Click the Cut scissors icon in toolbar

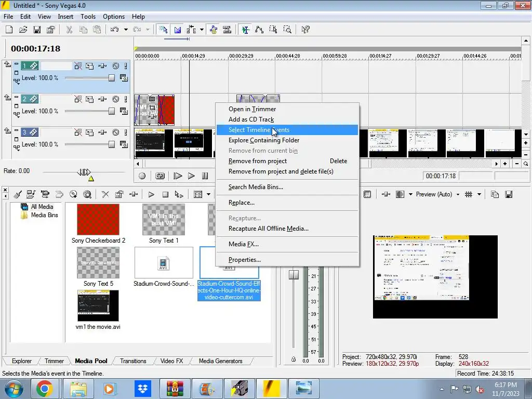pyautogui.click(x=69, y=30)
